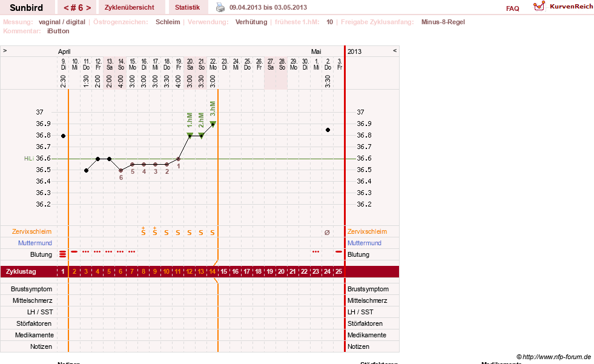Click cycle day 14 in the Zyklustag bar

213,271
